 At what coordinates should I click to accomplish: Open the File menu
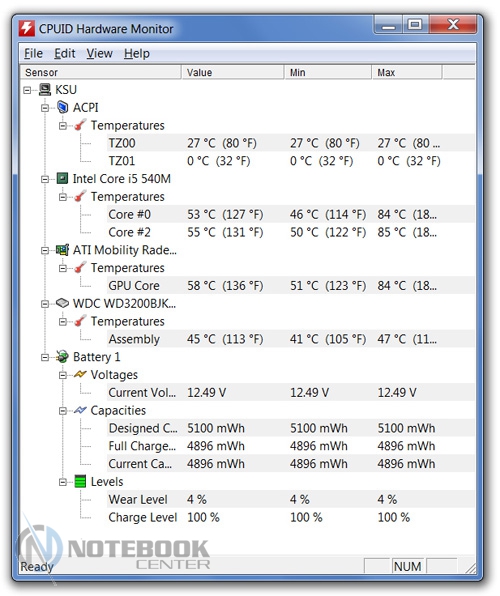33,54
